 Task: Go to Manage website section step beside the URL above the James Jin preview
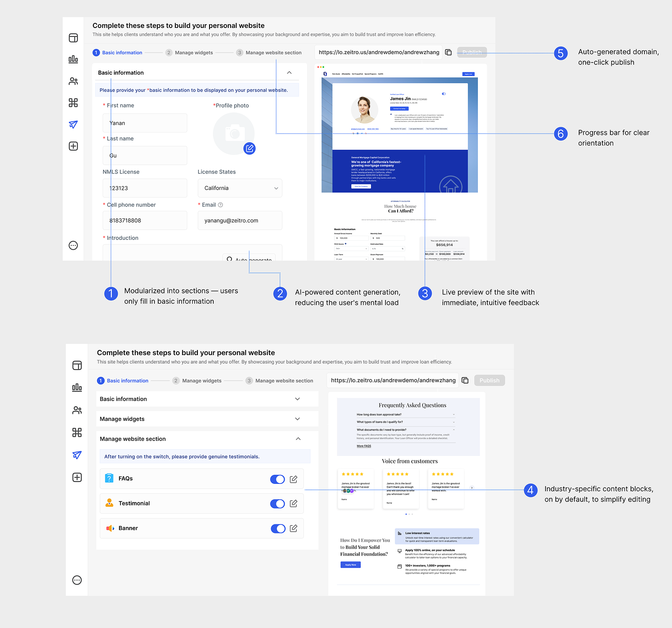point(269,53)
